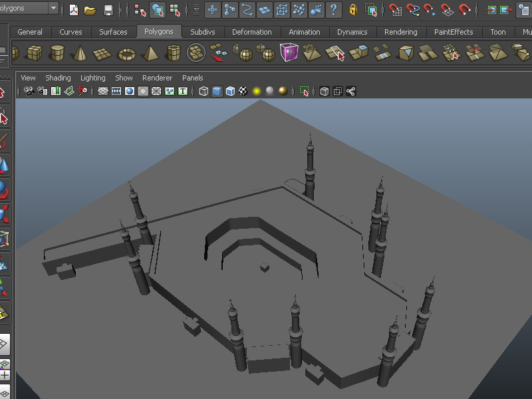This screenshot has height=399, width=532.
Task: Create a new scene with the file icon
Action: click(x=74, y=10)
